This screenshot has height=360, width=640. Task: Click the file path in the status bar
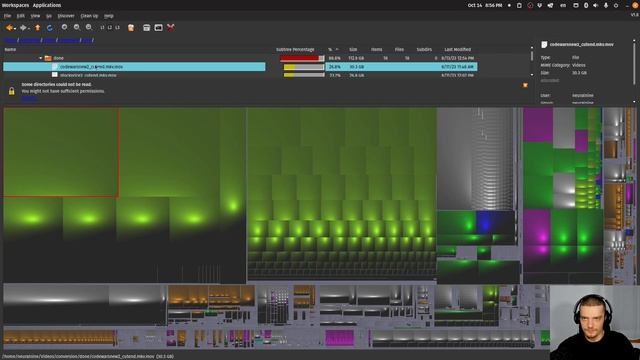tap(88, 356)
